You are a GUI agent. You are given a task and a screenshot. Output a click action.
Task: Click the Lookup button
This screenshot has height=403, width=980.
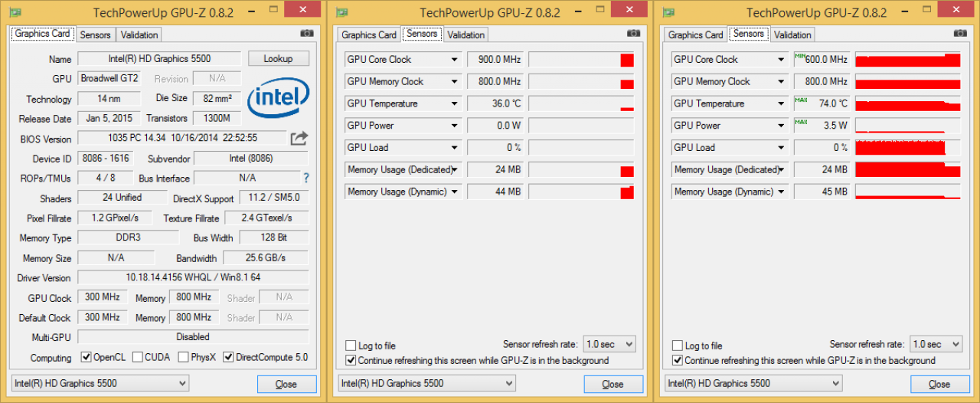pyautogui.click(x=279, y=59)
